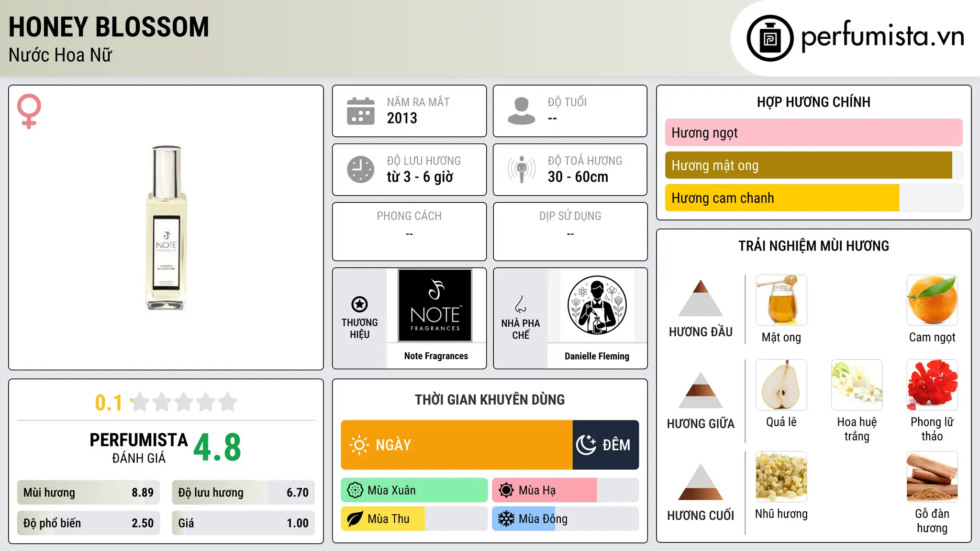
Task: Click the pyramid icon above Hương đầu
Action: (x=701, y=298)
